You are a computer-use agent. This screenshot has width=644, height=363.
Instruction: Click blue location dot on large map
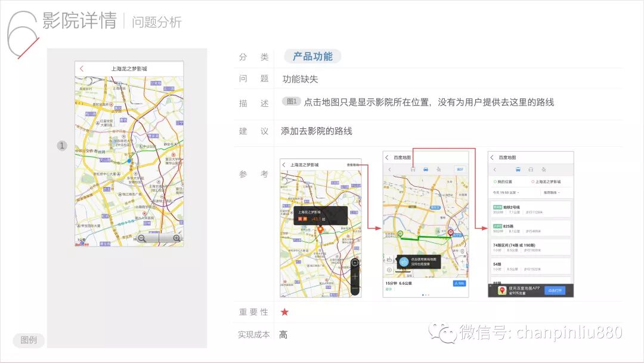point(129,161)
